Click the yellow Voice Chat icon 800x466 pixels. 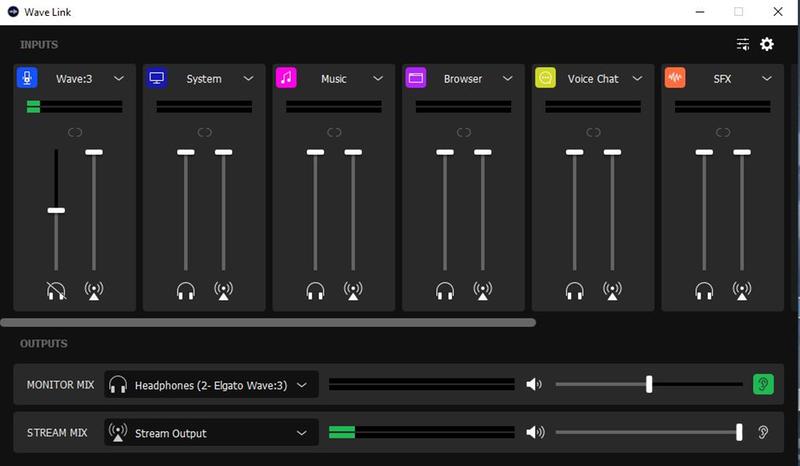(545, 78)
